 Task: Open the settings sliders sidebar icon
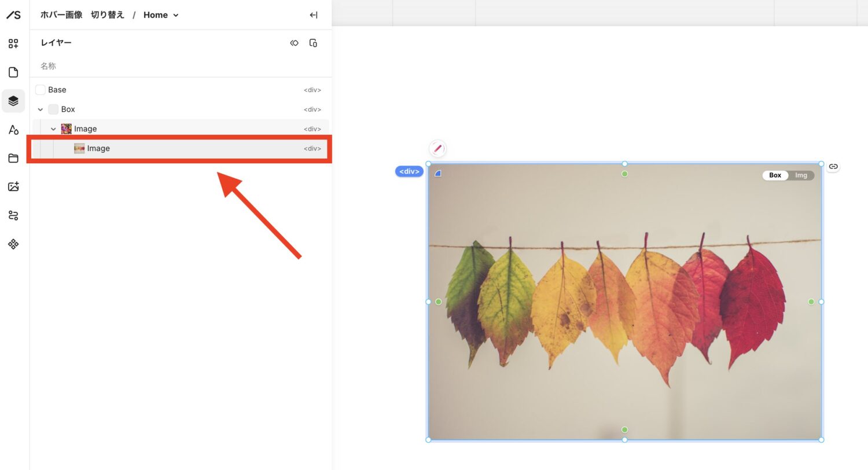[13, 215]
